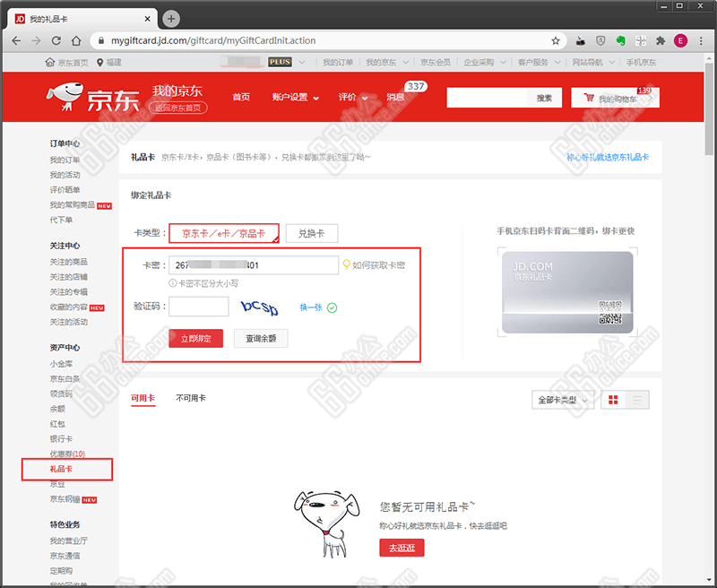The height and width of the screenshot is (588, 717).
Task: Click the 福建 location pin
Action: (x=99, y=62)
